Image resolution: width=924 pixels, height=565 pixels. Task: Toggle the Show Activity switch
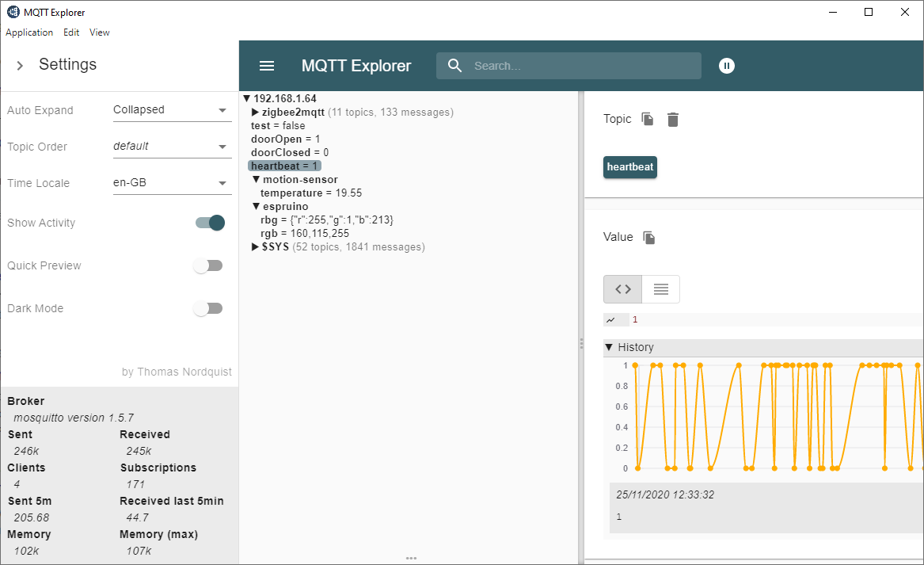coord(210,223)
